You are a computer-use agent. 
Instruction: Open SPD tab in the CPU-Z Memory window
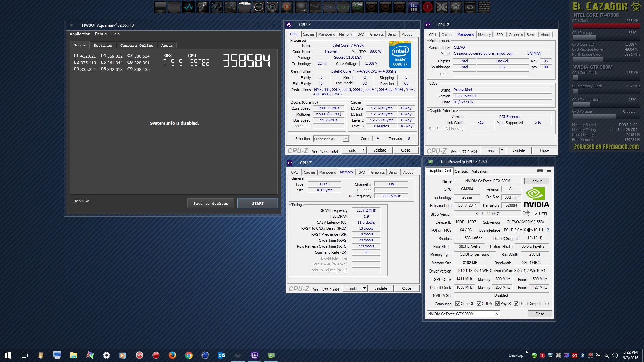362,172
